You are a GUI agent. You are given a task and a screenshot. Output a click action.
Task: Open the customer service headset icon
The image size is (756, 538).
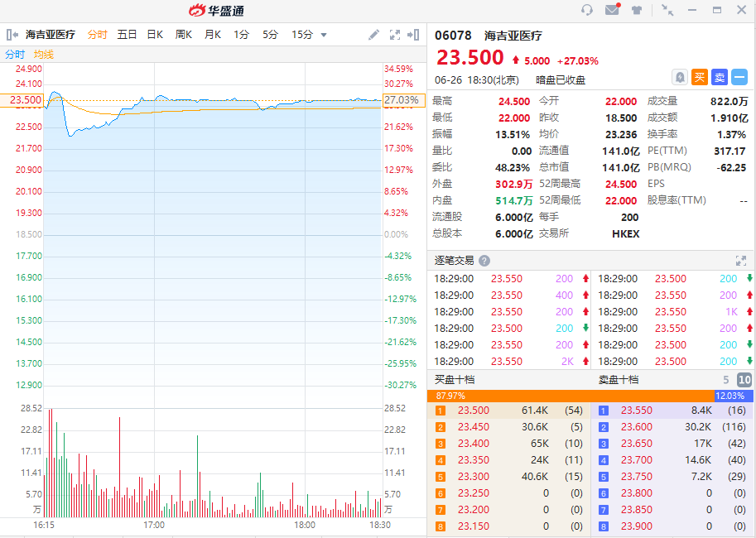pyautogui.click(x=587, y=10)
